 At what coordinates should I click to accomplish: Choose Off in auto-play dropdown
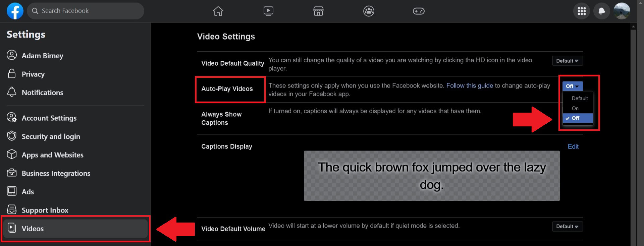(x=578, y=118)
